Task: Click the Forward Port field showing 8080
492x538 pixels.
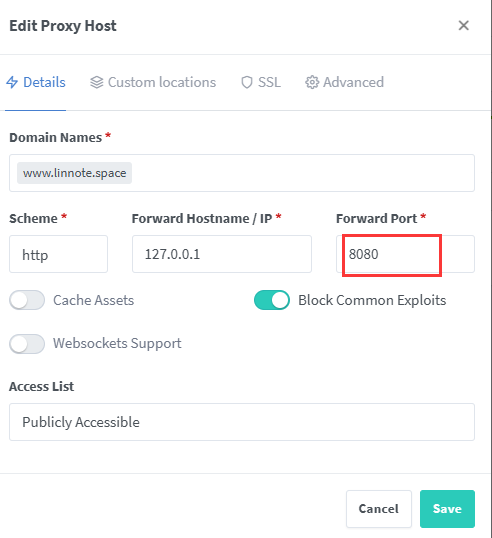Action: [406, 254]
